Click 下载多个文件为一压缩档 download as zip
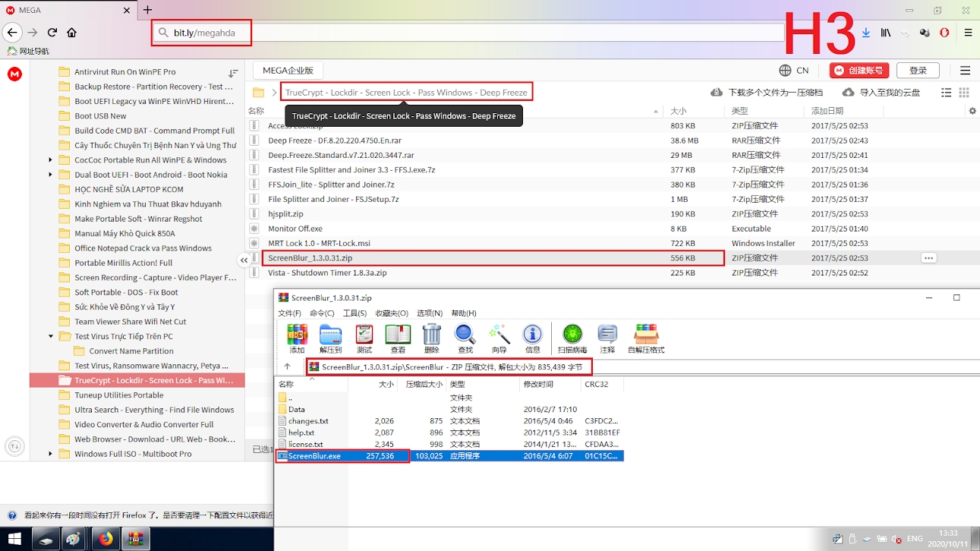 [767, 93]
